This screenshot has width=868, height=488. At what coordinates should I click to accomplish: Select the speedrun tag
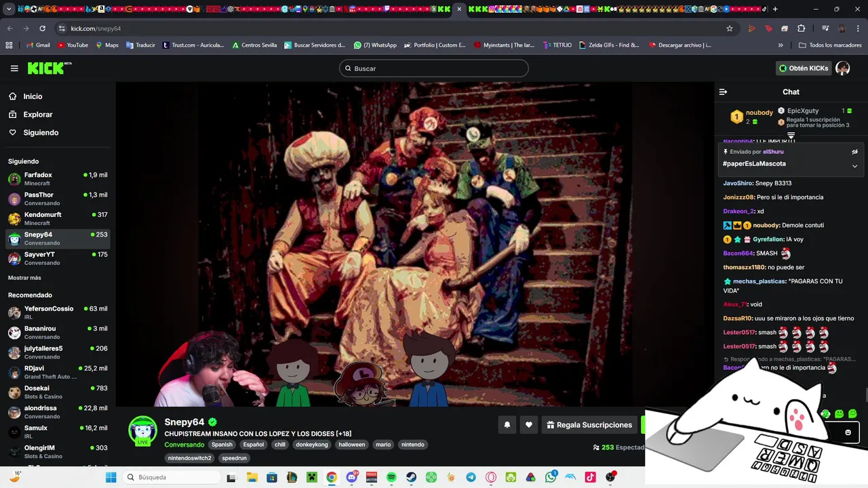coord(235,458)
